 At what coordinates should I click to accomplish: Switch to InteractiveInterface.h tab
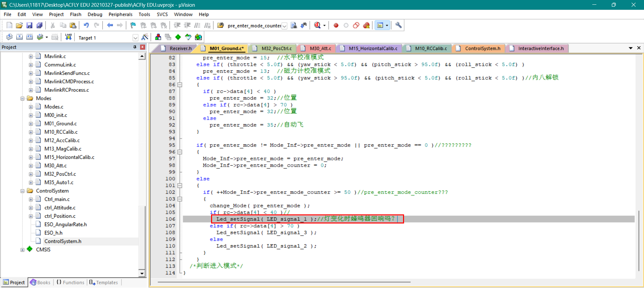pyautogui.click(x=537, y=48)
